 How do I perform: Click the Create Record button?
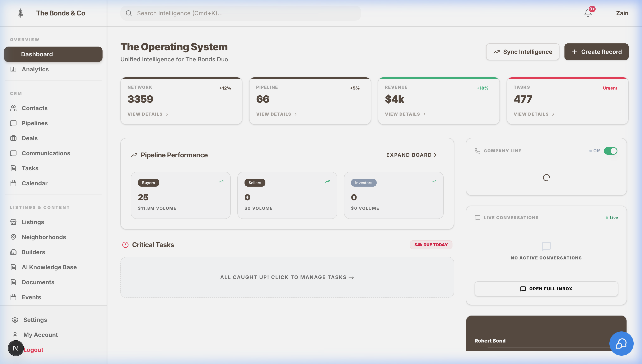coord(596,52)
